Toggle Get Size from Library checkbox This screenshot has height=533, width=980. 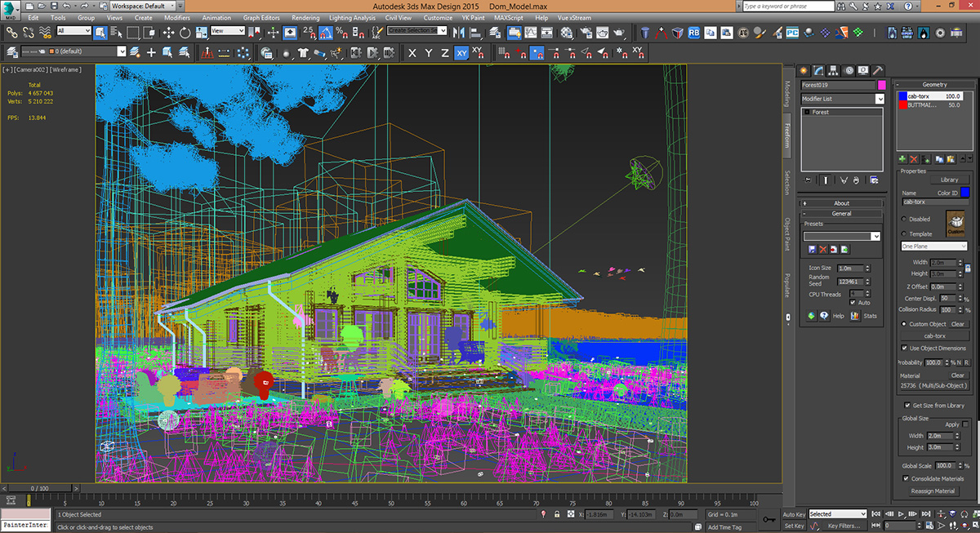(907, 405)
